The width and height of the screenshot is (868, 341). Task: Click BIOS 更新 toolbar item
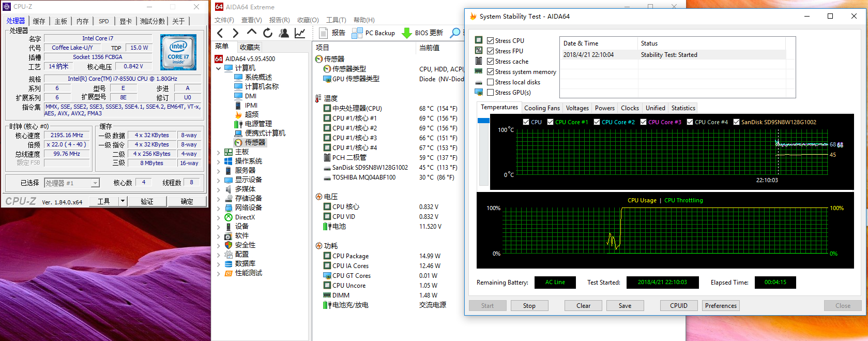coord(423,33)
